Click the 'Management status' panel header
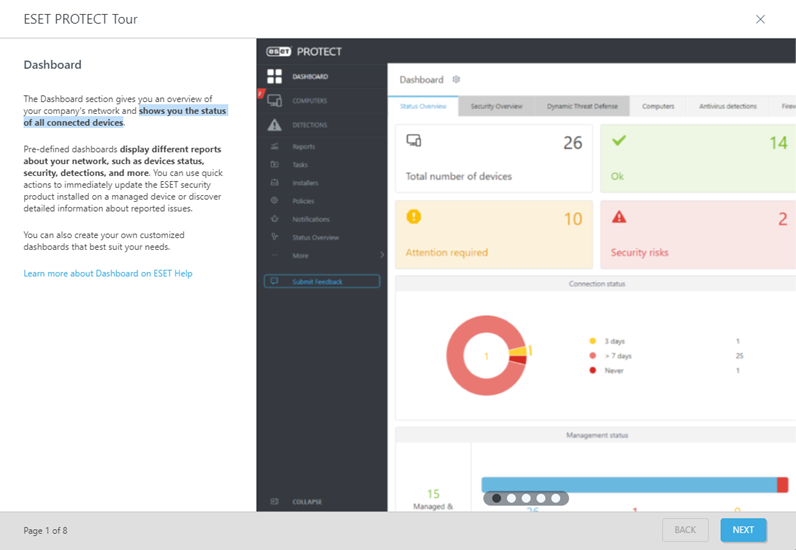The width and height of the screenshot is (796, 550). click(x=596, y=435)
